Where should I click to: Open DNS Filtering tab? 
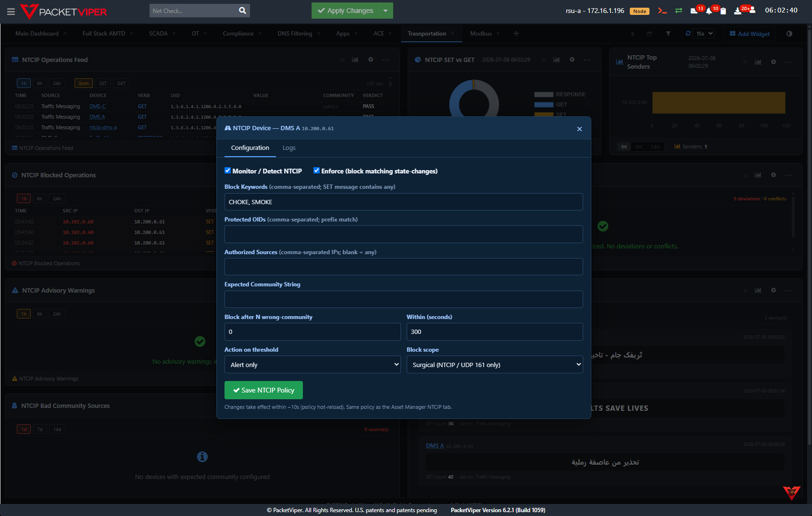(295, 34)
